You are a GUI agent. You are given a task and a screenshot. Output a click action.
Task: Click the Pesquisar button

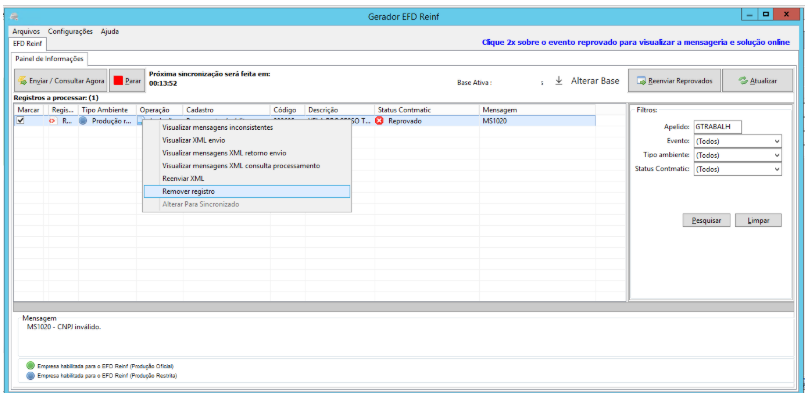click(706, 220)
